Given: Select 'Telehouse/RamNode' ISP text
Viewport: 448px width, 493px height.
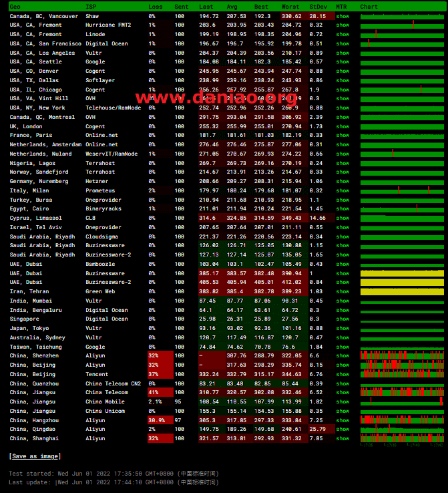Looking at the screenshot, I should [113, 108].
